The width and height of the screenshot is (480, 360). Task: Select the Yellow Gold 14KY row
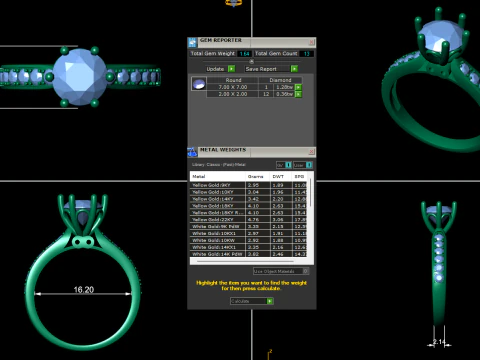pos(248,199)
